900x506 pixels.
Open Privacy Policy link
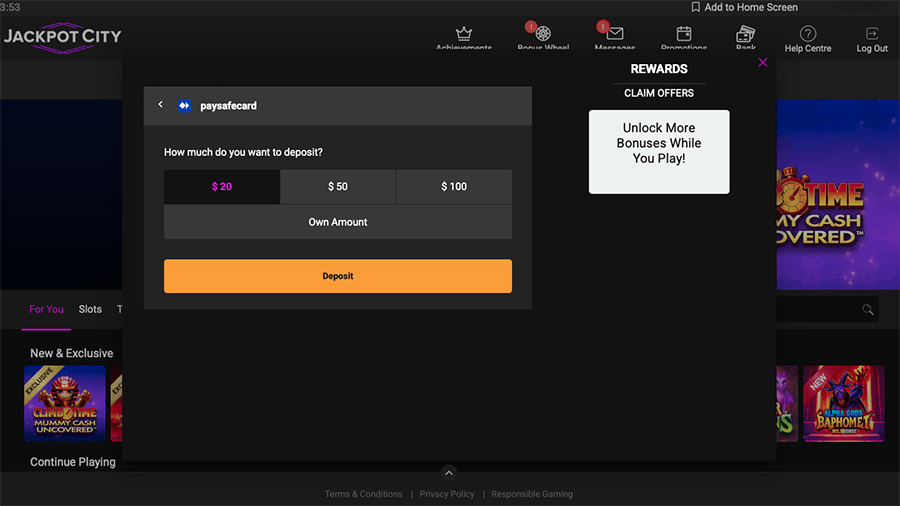click(x=447, y=494)
